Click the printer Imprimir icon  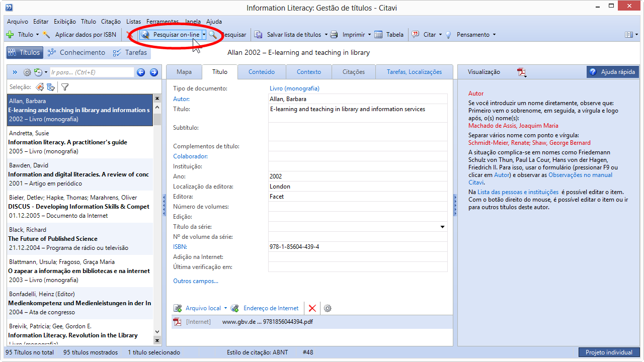pyautogui.click(x=335, y=35)
